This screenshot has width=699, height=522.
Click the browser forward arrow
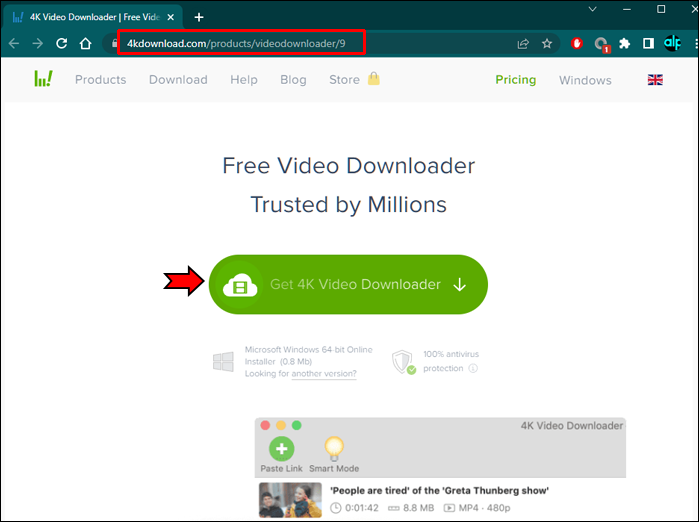click(x=38, y=43)
